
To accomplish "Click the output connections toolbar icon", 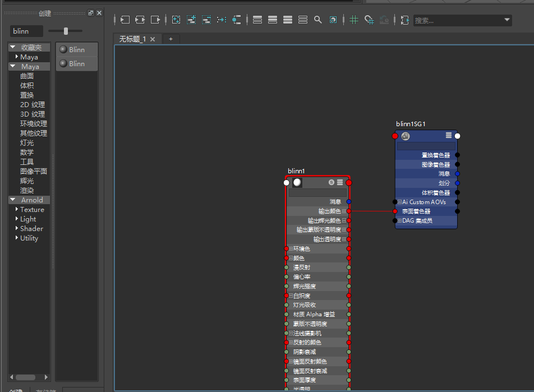I will pyautogui.click(x=155, y=20).
